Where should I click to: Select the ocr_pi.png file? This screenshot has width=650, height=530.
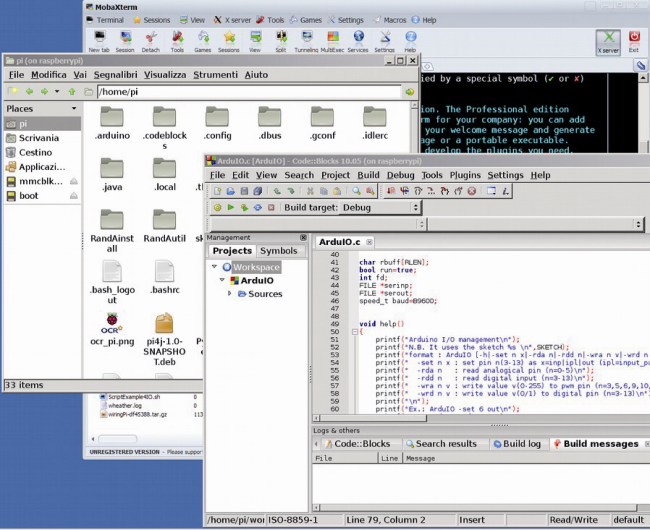tap(112, 329)
